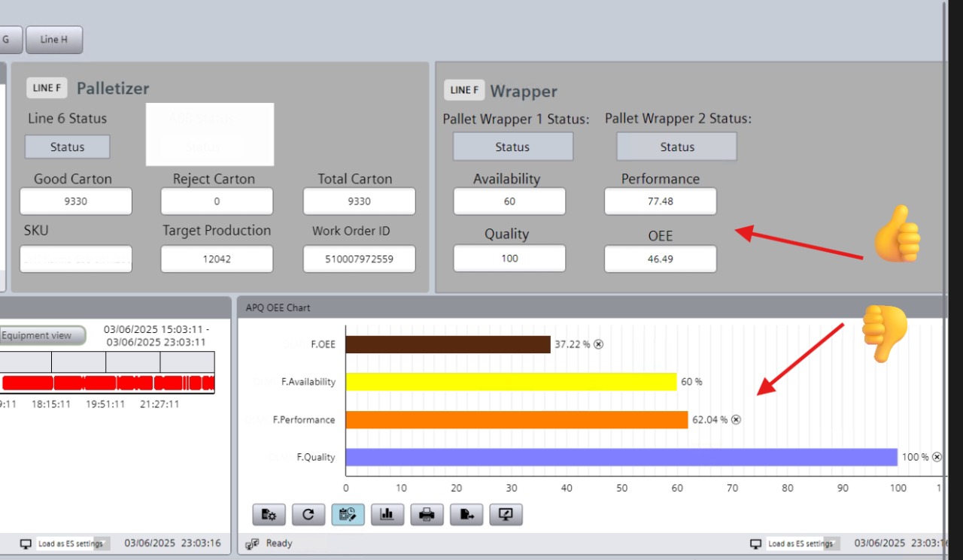Image resolution: width=963 pixels, height=560 pixels.
Task: Click the export data icon
Action: click(x=466, y=514)
